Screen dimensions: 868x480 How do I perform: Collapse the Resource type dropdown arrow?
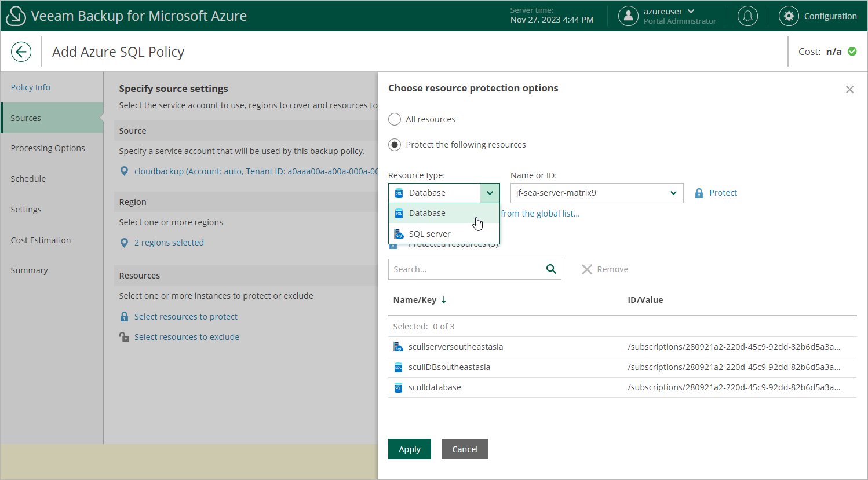[x=490, y=193]
